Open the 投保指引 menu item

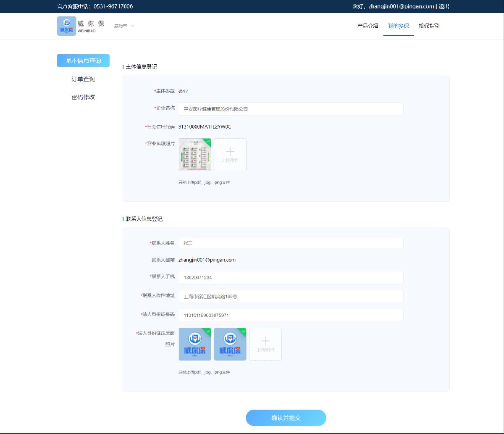click(x=429, y=26)
